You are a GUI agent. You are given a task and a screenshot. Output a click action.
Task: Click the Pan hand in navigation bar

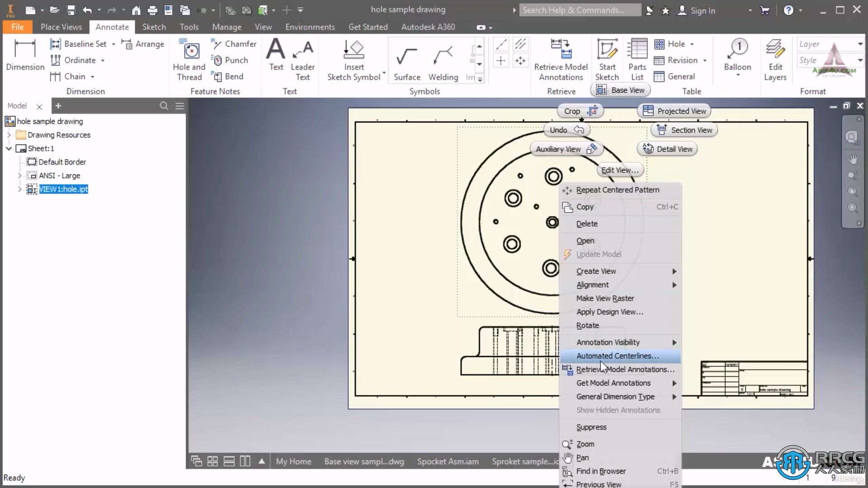[x=853, y=160]
